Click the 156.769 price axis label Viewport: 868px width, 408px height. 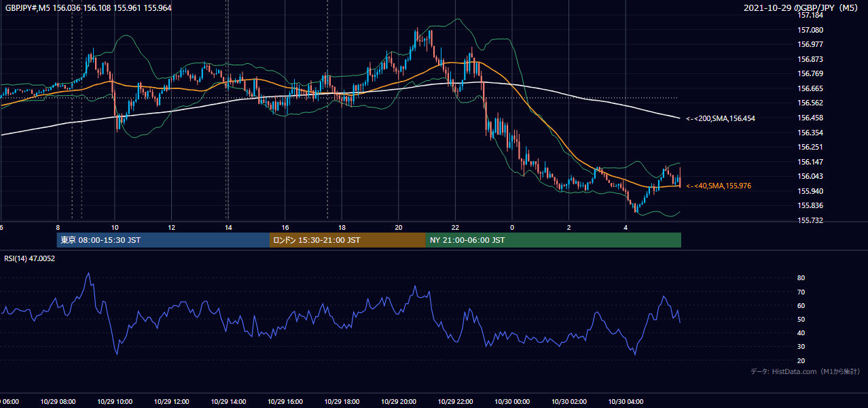click(x=810, y=73)
